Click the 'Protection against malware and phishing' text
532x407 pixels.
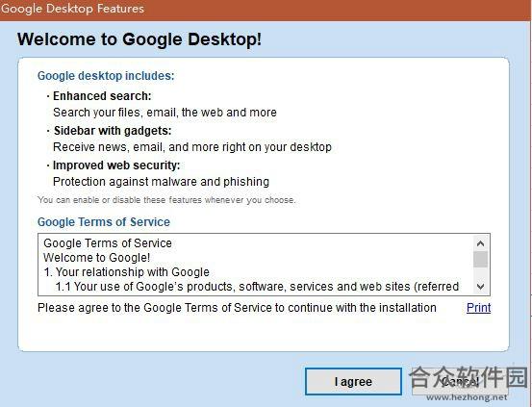coord(162,182)
